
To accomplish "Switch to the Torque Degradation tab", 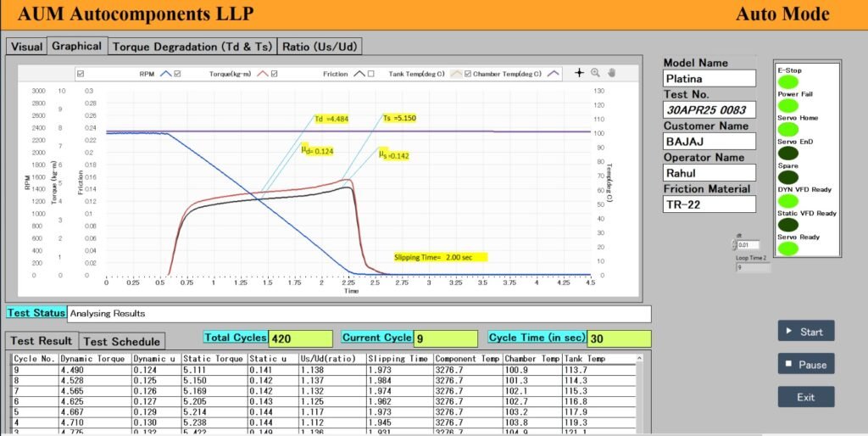I will 192,47.
